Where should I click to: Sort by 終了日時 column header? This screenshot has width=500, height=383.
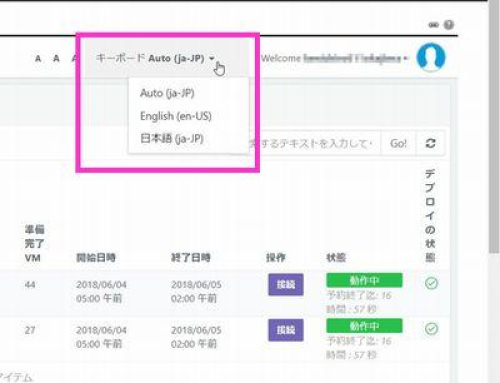point(191,258)
